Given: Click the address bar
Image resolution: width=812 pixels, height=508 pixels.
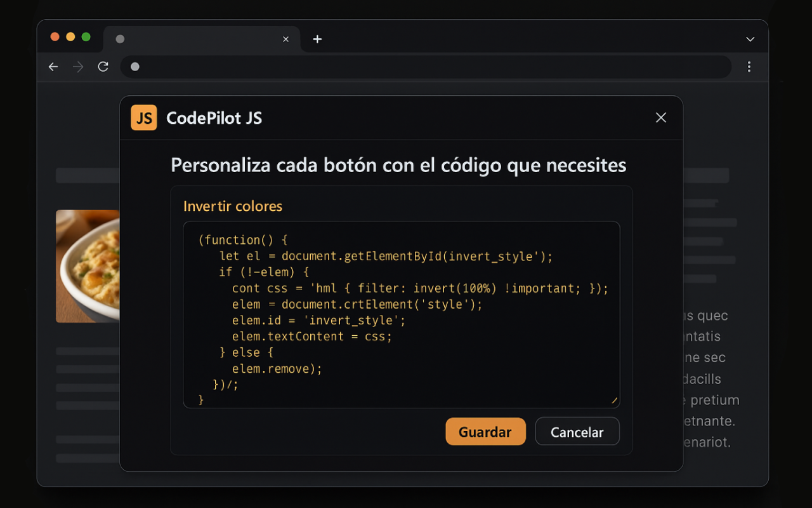Looking at the screenshot, I should (426, 67).
